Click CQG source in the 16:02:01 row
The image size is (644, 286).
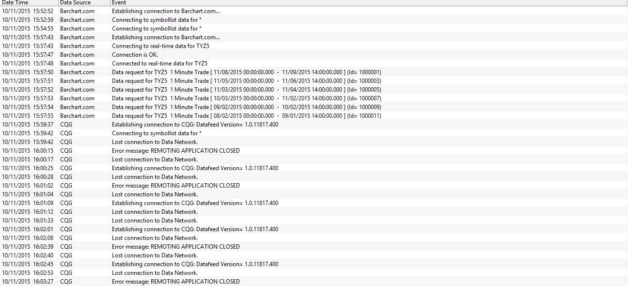coord(66,229)
